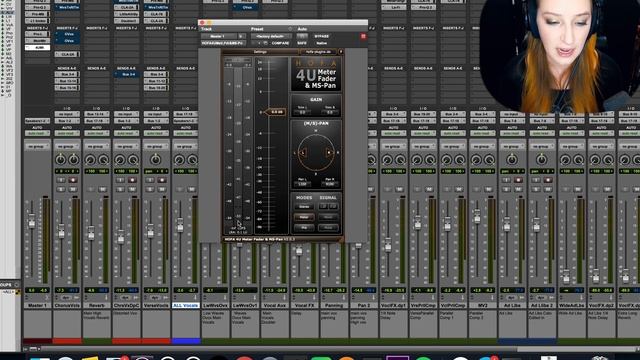This screenshot has width=640, height=360.
Task: Click left pan knob on ChorusVcls track
Action: [60, 160]
